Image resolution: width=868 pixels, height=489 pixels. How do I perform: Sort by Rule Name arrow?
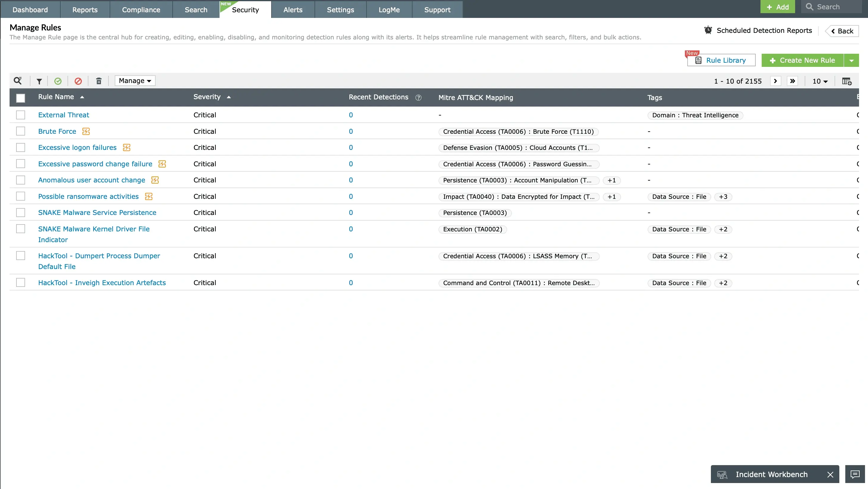click(82, 97)
